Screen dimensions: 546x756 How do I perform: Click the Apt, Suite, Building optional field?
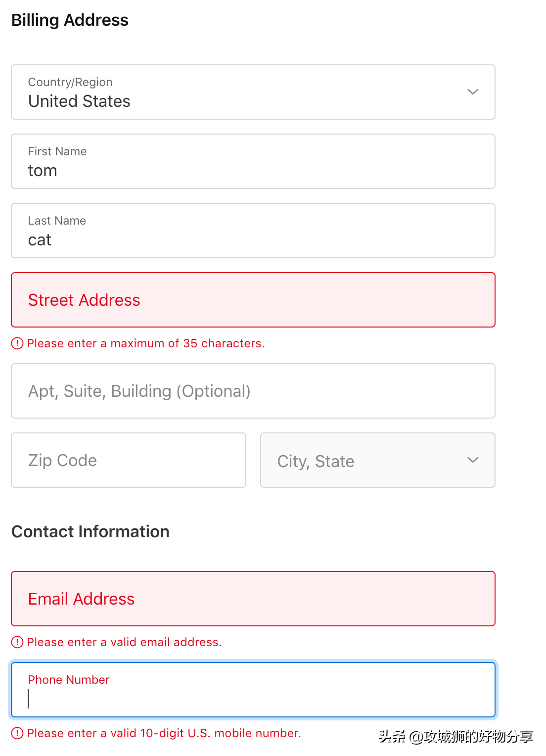pos(253,391)
